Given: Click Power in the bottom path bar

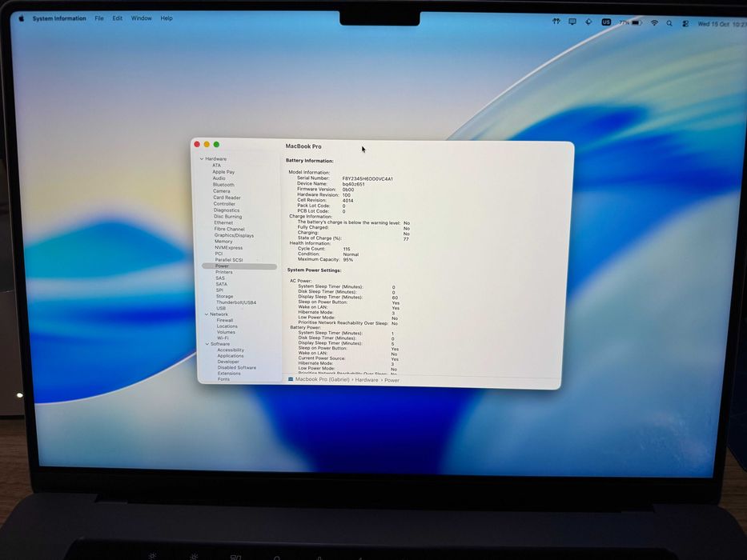Looking at the screenshot, I should 392,380.
